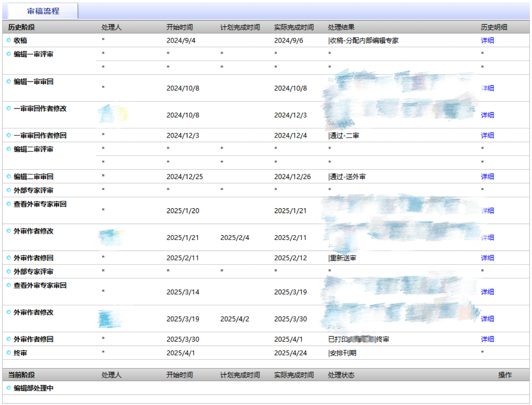Switch to the 审稿流程 tab

pos(43,11)
